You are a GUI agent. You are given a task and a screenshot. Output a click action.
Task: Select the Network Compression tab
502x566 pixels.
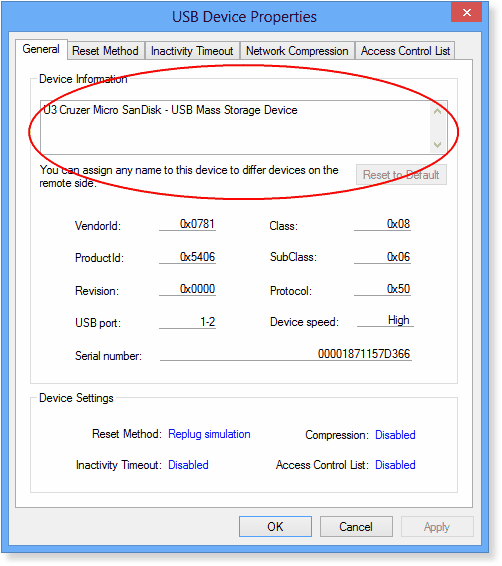click(x=297, y=51)
